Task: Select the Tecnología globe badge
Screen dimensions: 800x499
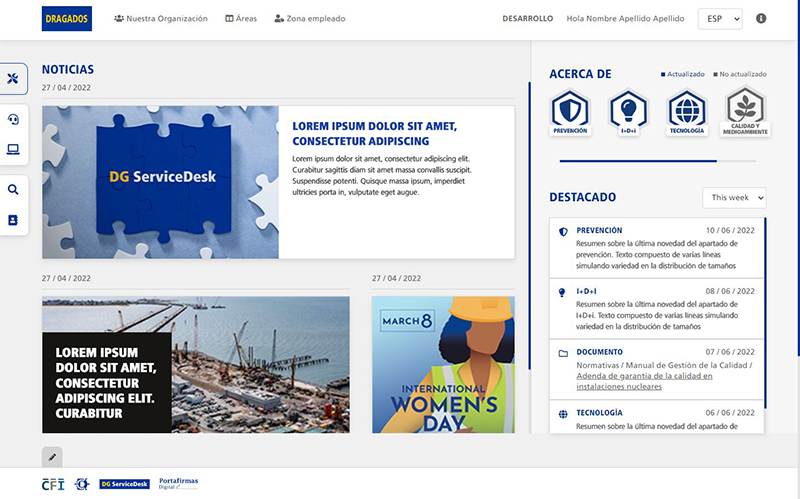Action: coord(687,112)
